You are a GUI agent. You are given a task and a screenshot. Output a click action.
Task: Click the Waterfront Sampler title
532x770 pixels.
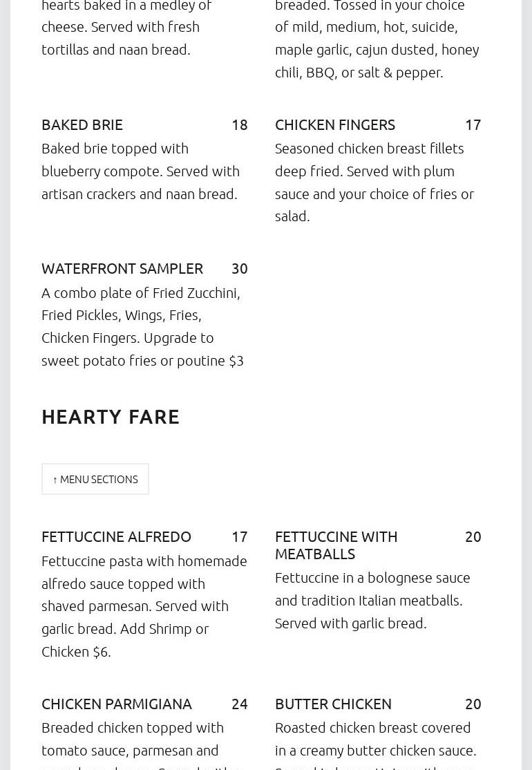pos(122,268)
